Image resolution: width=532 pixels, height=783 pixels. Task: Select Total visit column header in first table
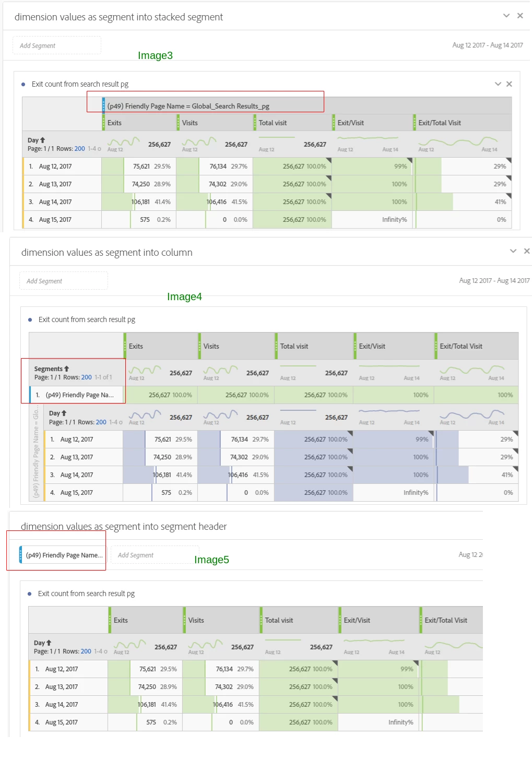tap(292, 123)
